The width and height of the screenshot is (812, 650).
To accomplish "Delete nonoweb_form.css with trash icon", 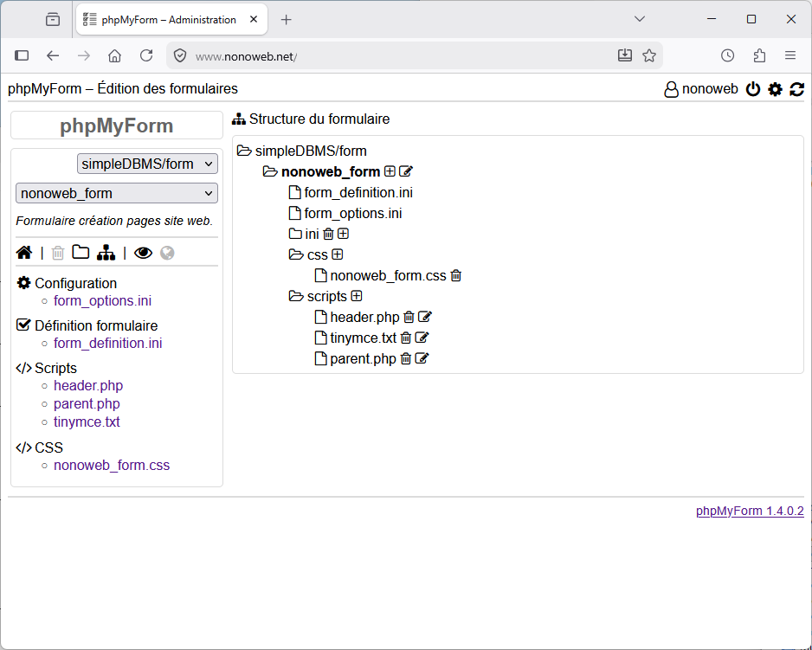I will click(455, 275).
